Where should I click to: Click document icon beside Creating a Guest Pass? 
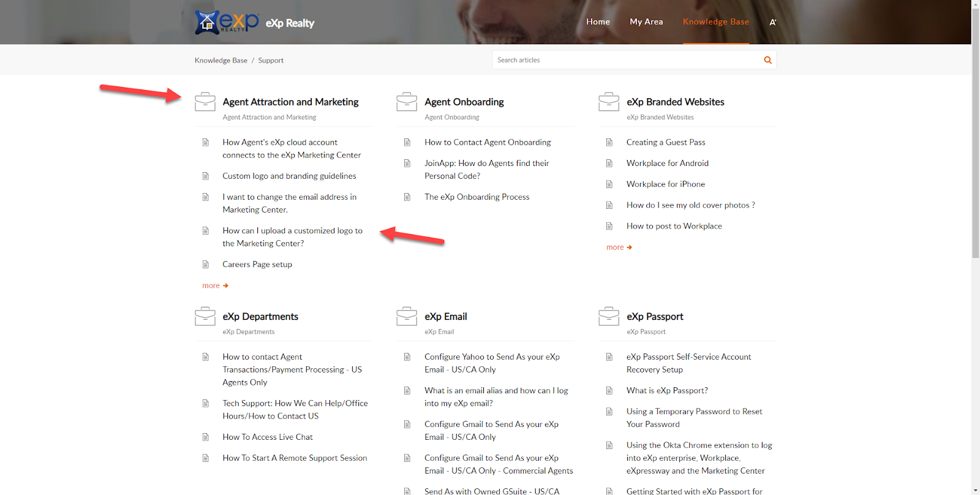point(609,142)
